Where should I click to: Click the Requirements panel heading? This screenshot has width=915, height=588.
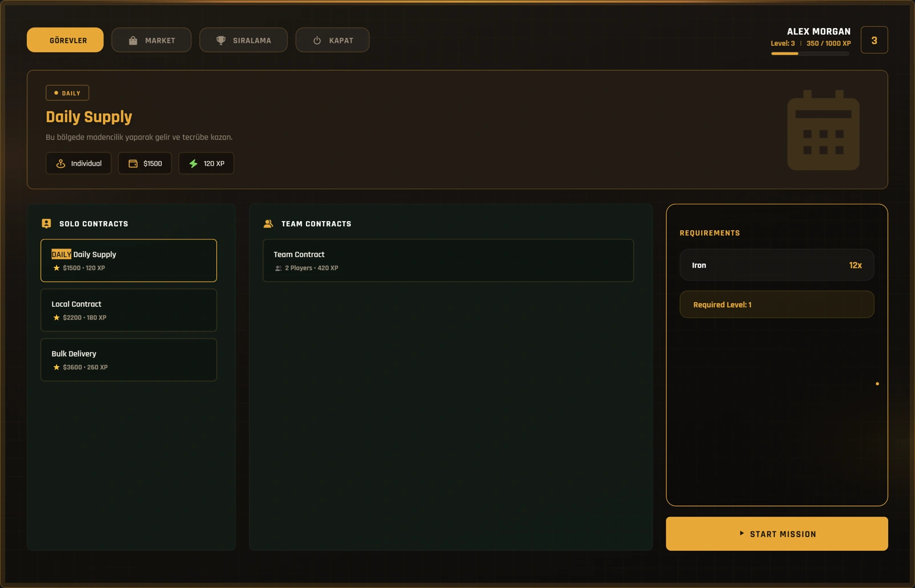pyautogui.click(x=710, y=233)
